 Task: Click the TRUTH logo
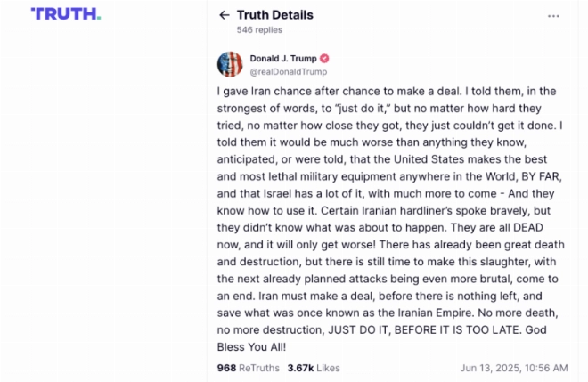click(x=66, y=14)
